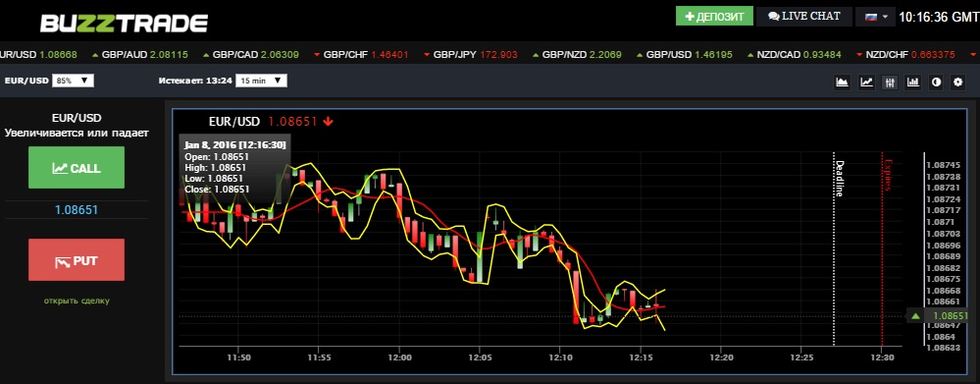Click the BuzzTrade logo
The image size is (980, 384).
[x=124, y=23]
